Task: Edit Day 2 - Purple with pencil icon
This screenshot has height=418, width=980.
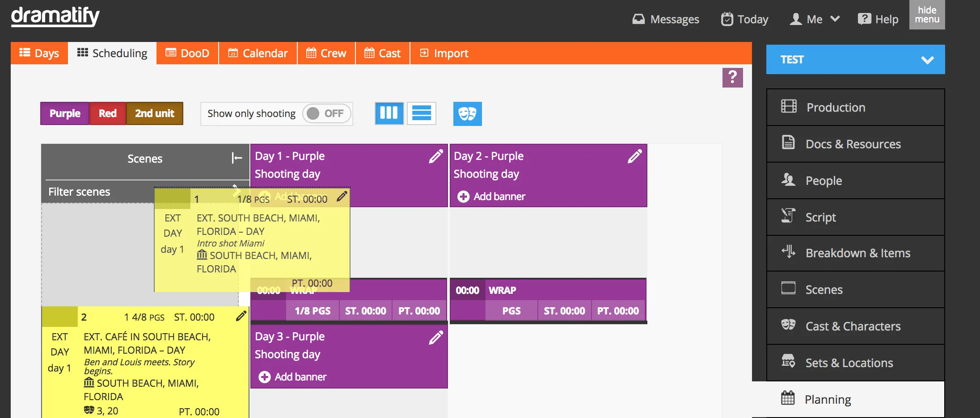Action: [x=635, y=156]
